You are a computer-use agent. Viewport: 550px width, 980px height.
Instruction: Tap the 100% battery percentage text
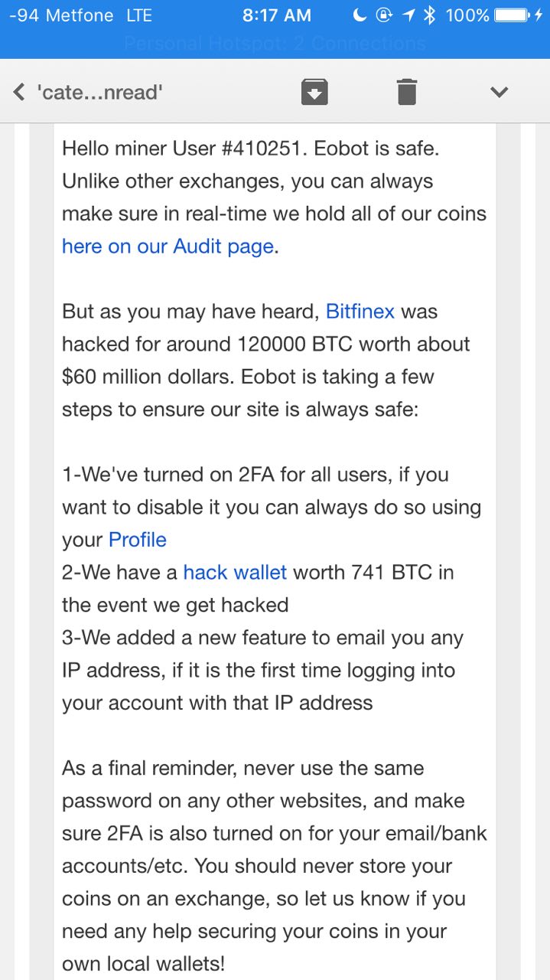point(467,15)
